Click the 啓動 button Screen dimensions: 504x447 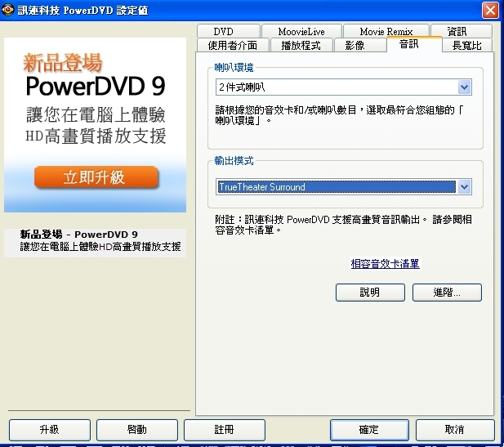coord(137,430)
